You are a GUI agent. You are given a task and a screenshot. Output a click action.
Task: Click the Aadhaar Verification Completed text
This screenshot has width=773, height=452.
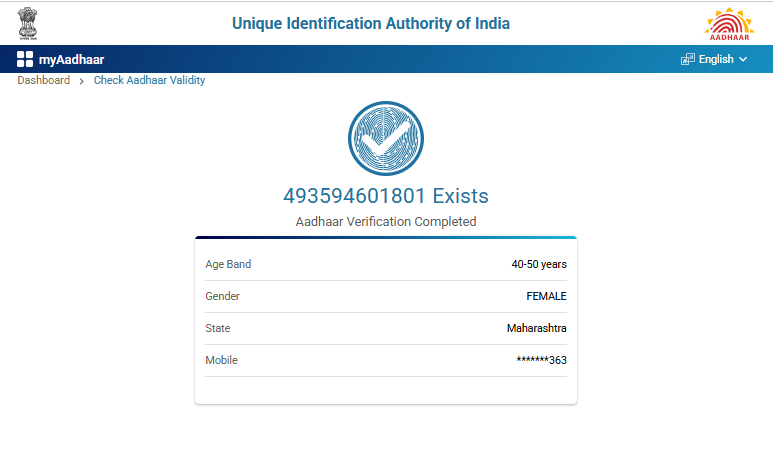click(x=386, y=221)
